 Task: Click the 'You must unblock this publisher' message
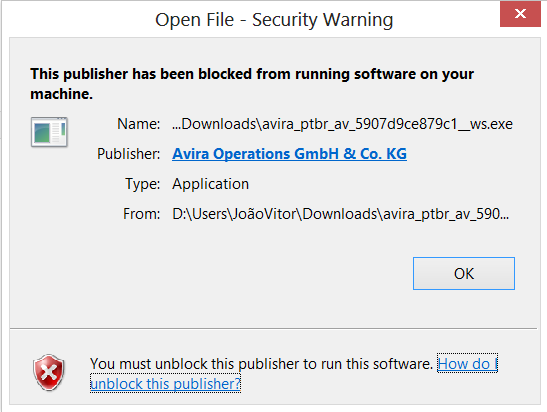[x=261, y=364]
